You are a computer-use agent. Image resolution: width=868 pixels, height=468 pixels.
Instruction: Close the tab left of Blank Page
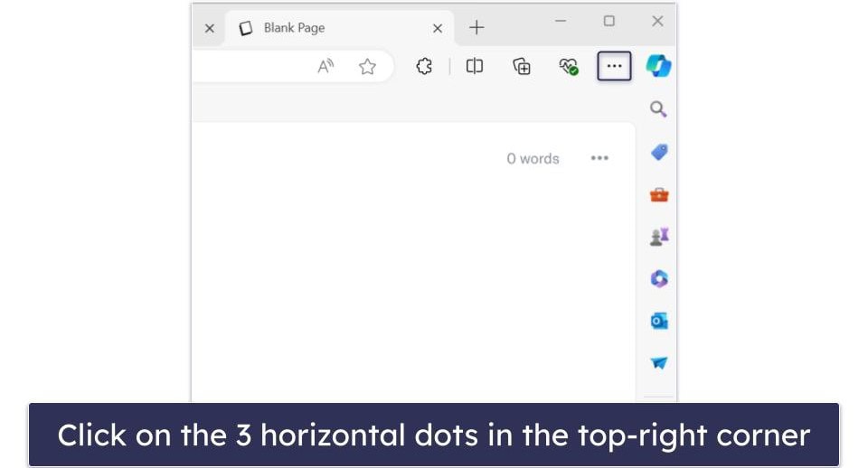coord(209,28)
